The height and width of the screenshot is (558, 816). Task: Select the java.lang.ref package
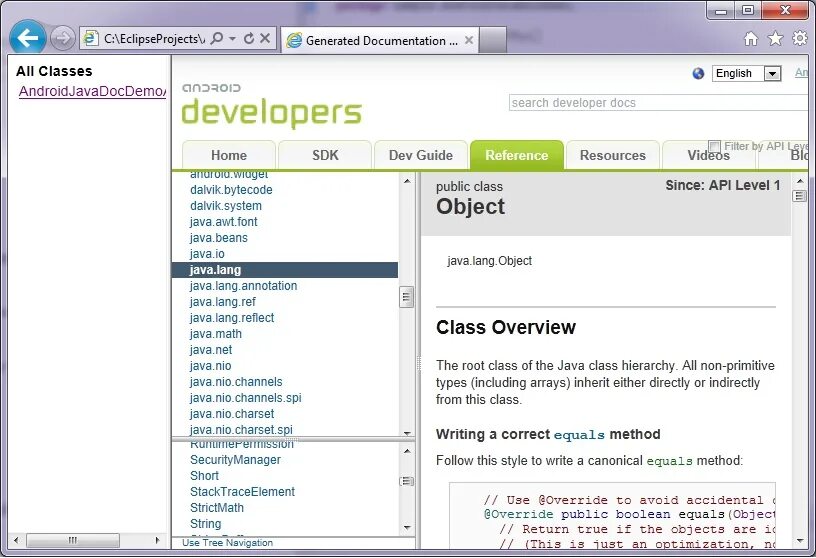point(223,302)
